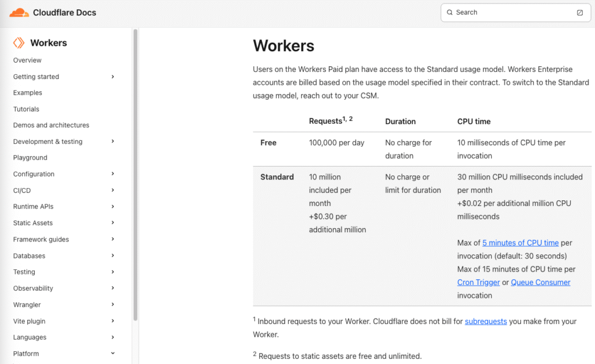Click the Cloudflare cloud logo icon
The width and height of the screenshot is (595, 364).
click(x=19, y=13)
